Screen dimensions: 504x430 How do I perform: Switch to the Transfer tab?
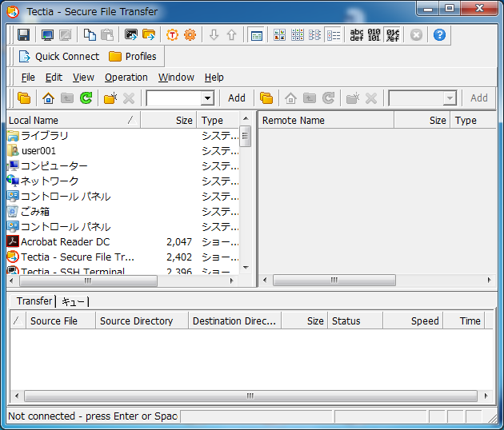point(34,301)
